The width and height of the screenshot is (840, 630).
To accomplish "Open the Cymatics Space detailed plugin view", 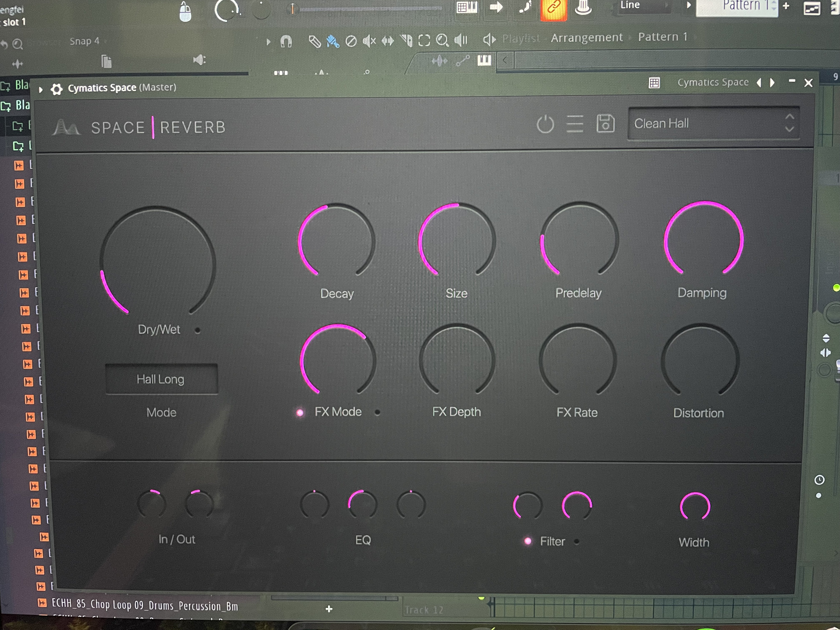I will pyautogui.click(x=655, y=82).
